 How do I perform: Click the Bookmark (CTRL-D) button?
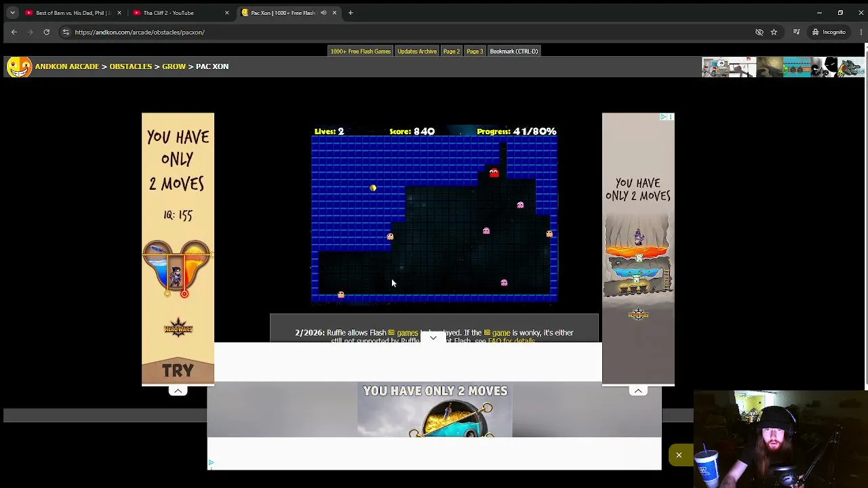pyautogui.click(x=514, y=52)
